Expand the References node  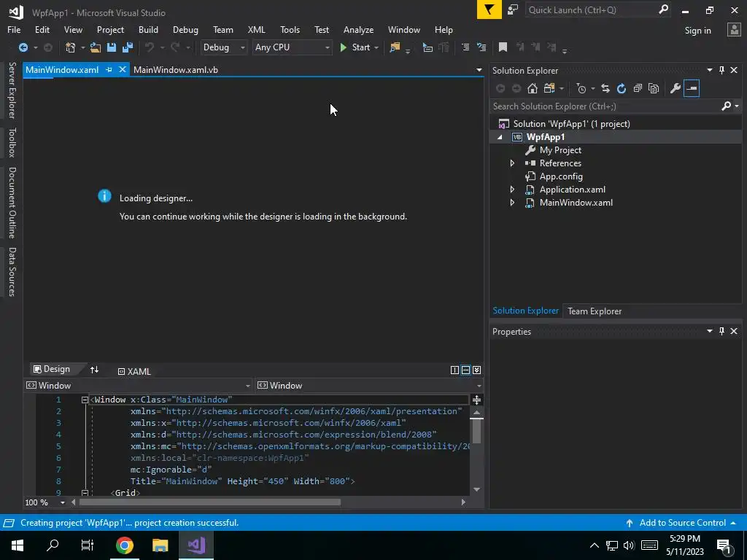coord(512,163)
